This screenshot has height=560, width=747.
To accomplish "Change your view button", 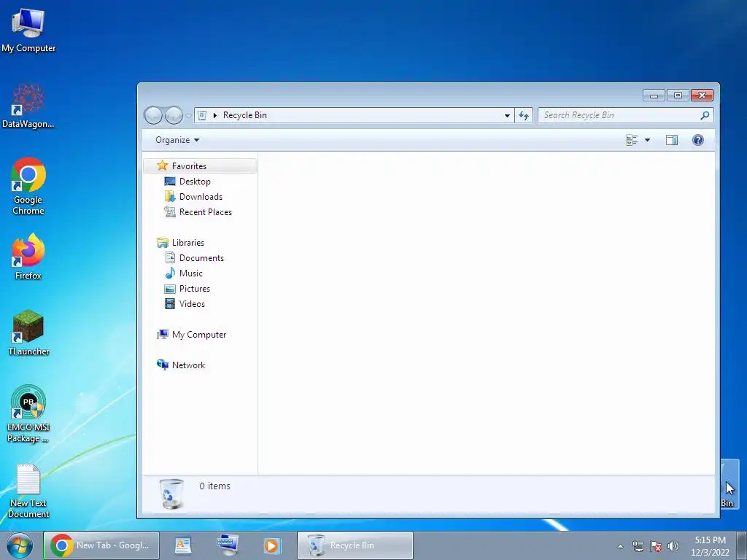I will 632,140.
